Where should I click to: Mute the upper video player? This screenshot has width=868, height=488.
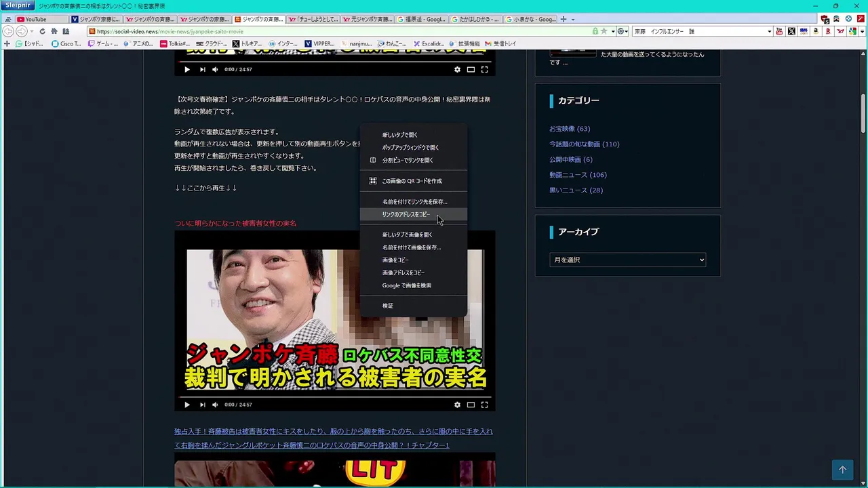[215, 69]
